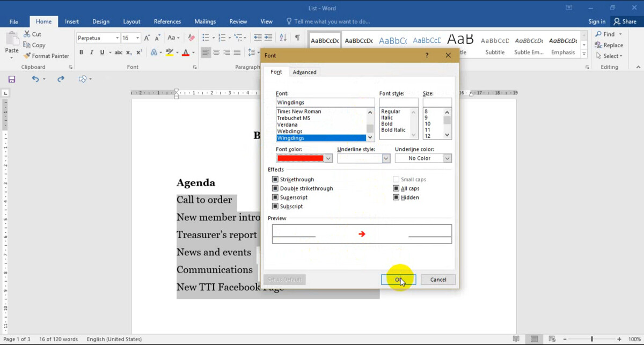Toggle the All caps checkbox
This screenshot has width=644, height=345.
tap(396, 189)
